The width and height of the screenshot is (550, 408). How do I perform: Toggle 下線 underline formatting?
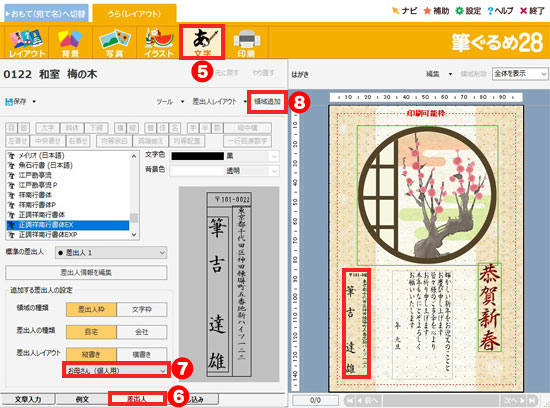pyautogui.click(x=96, y=128)
